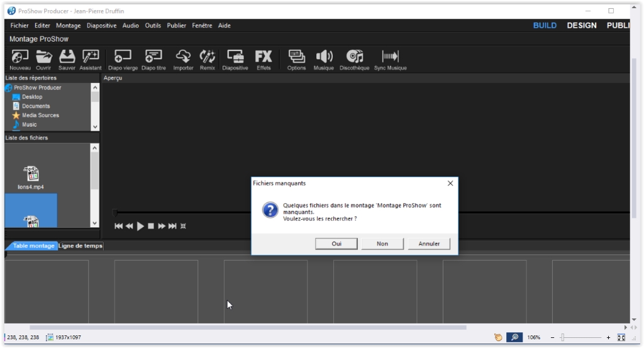Play the show preview
The height and width of the screenshot is (348, 644).
(x=140, y=226)
